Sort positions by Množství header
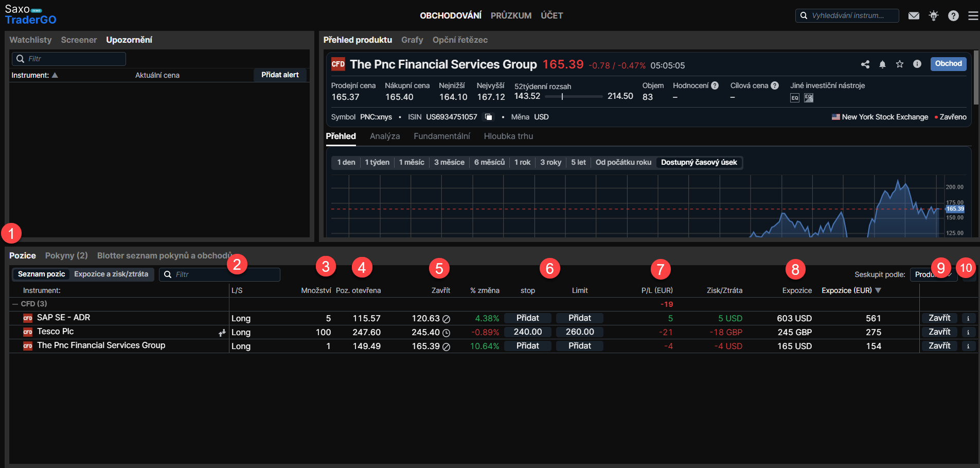The image size is (980, 468). click(x=316, y=290)
